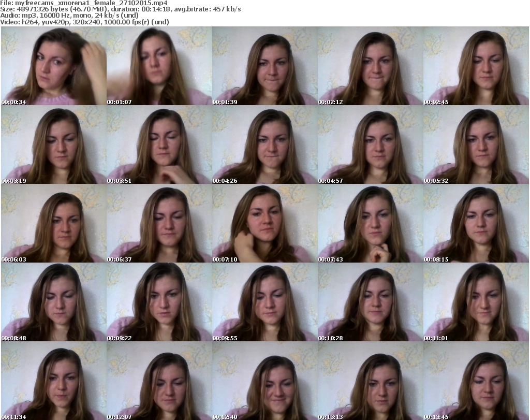Image resolution: width=530 pixels, height=420 pixels.
Task: Click the 'Video: h264, yuv420p' line
Action: click(x=84, y=22)
